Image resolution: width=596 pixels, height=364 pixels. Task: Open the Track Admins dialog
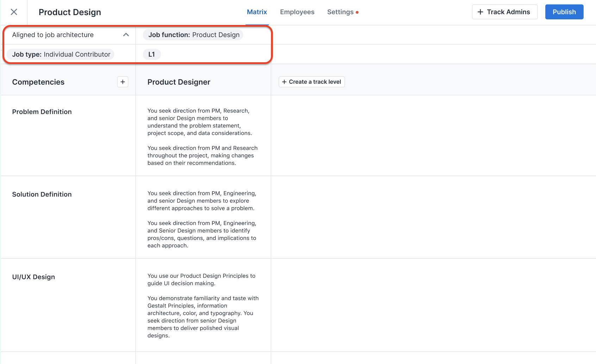pos(505,12)
